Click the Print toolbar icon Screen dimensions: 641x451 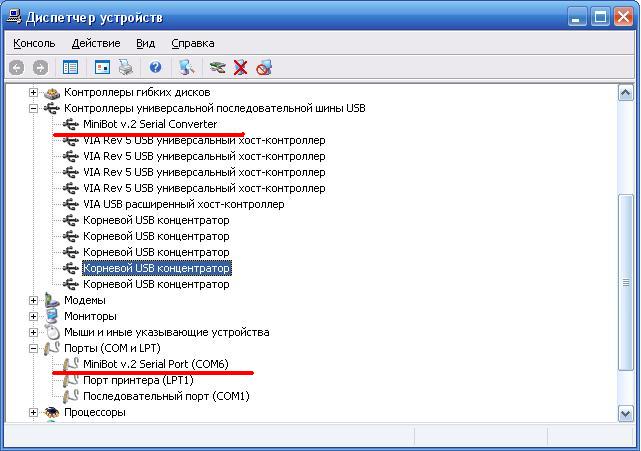point(126,67)
